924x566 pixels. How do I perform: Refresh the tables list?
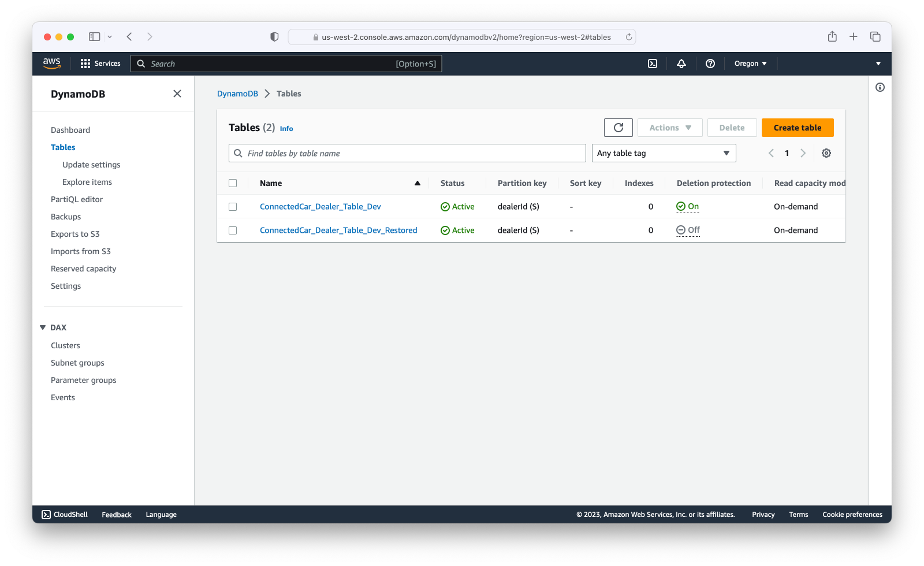pyautogui.click(x=619, y=128)
